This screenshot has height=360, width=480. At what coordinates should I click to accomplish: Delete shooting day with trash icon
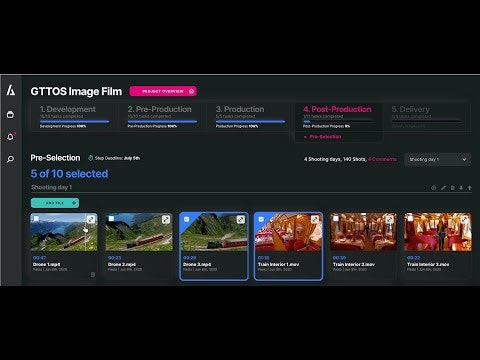(x=452, y=188)
